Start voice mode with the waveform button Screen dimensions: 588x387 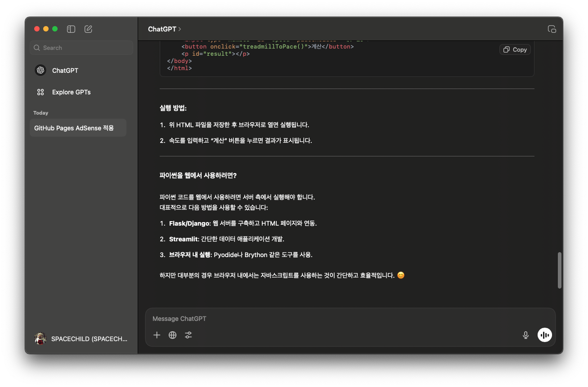545,335
